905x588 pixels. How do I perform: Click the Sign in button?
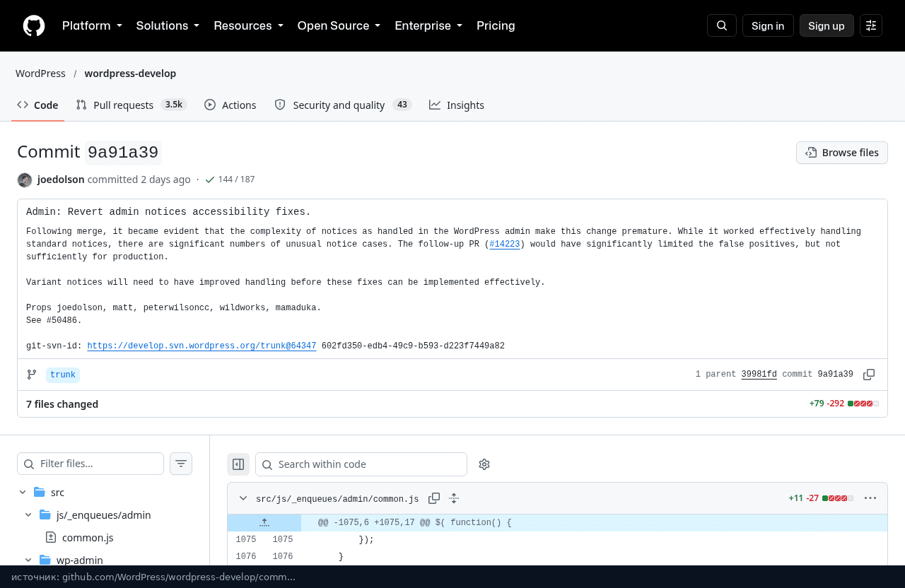(768, 25)
